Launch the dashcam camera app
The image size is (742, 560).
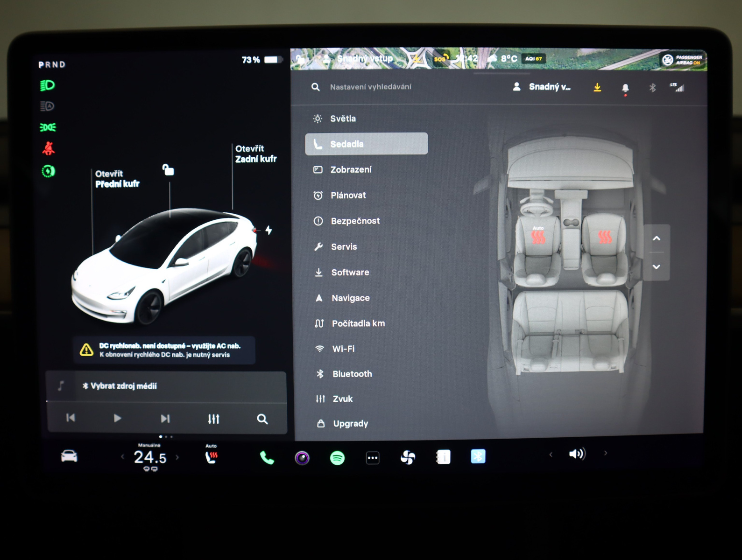[302, 458]
